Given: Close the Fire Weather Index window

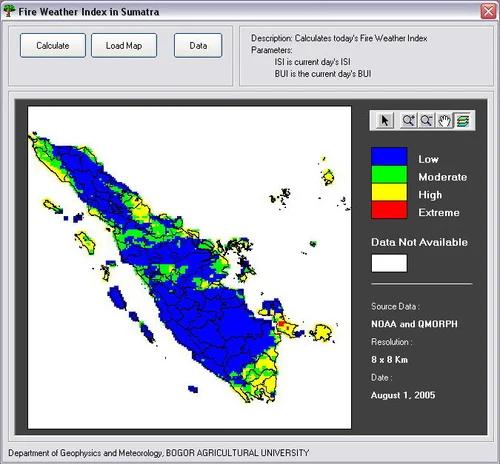Looking at the screenshot, I should pyautogui.click(x=488, y=11).
